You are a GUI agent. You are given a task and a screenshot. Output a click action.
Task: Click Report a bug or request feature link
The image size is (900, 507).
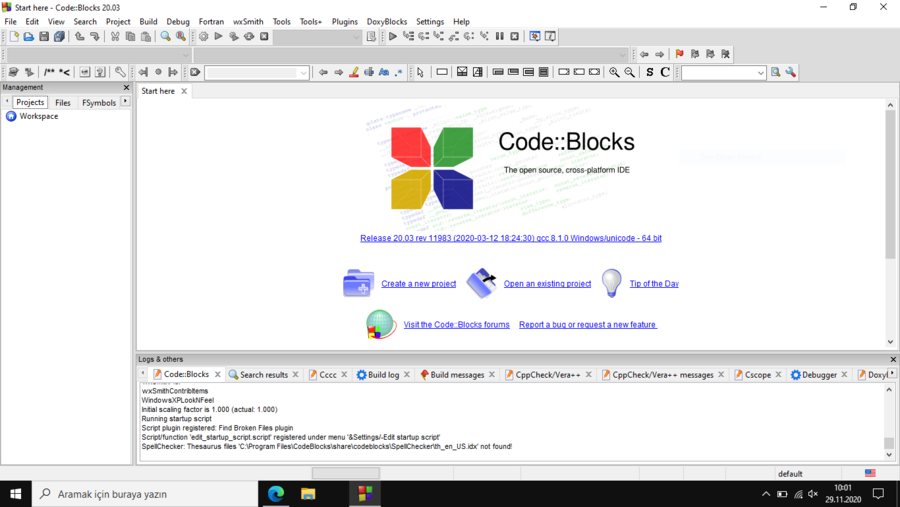click(x=588, y=324)
